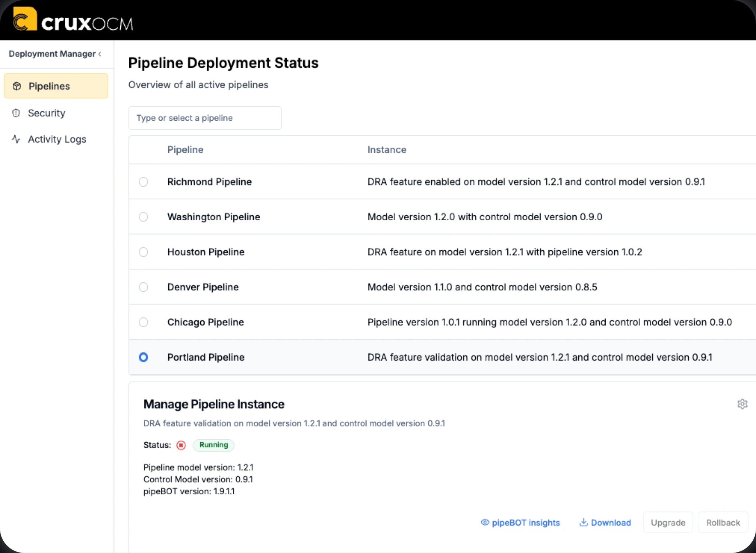756x553 pixels.
Task: Click the 'Pipeline Deployment Status' heading
Action: click(x=223, y=63)
